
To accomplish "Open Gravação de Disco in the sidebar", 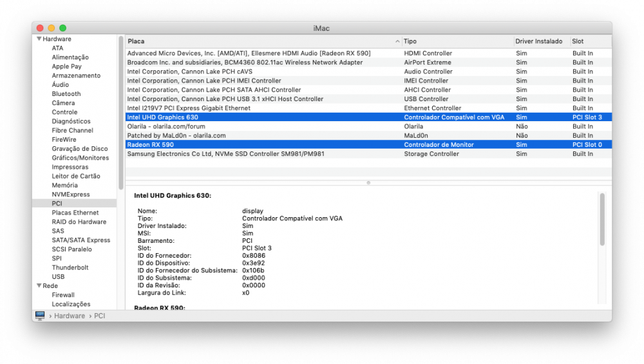I will 80,149.
